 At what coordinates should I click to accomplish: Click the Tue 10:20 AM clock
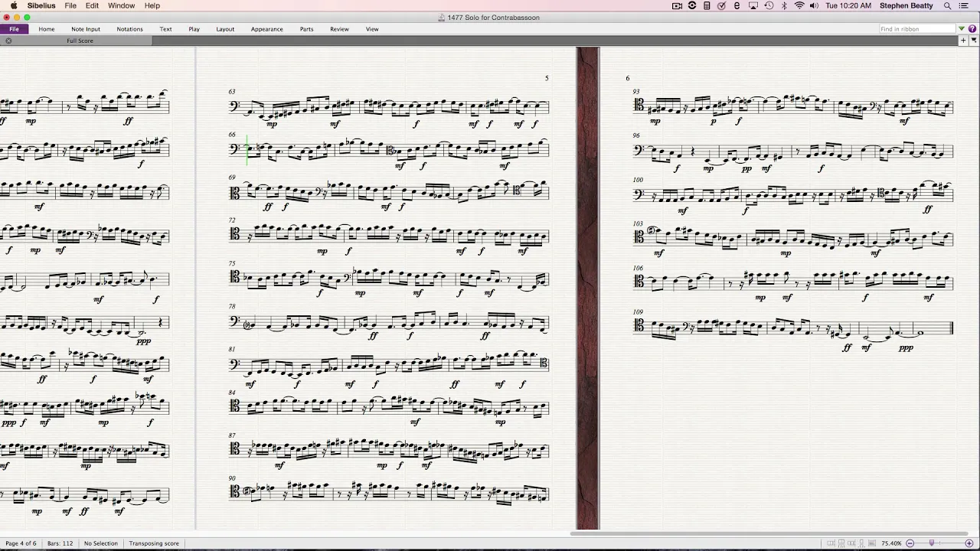click(x=848, y=5)
